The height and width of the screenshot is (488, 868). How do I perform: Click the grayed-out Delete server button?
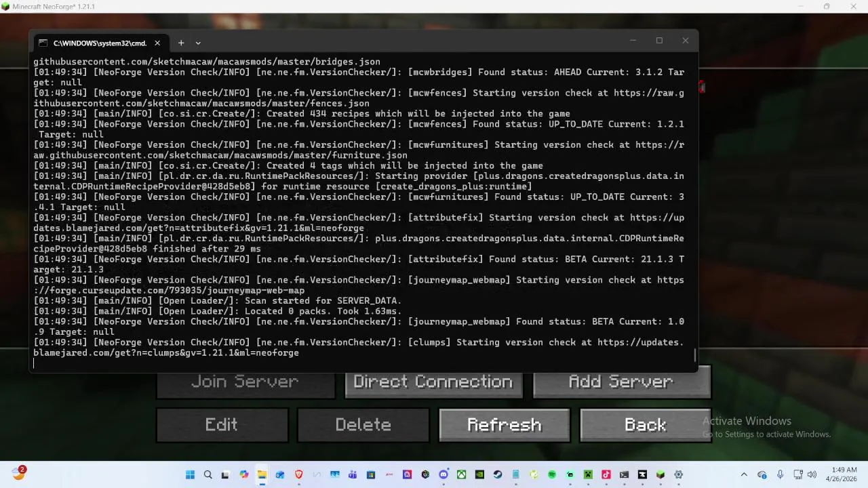click(363, 425)
